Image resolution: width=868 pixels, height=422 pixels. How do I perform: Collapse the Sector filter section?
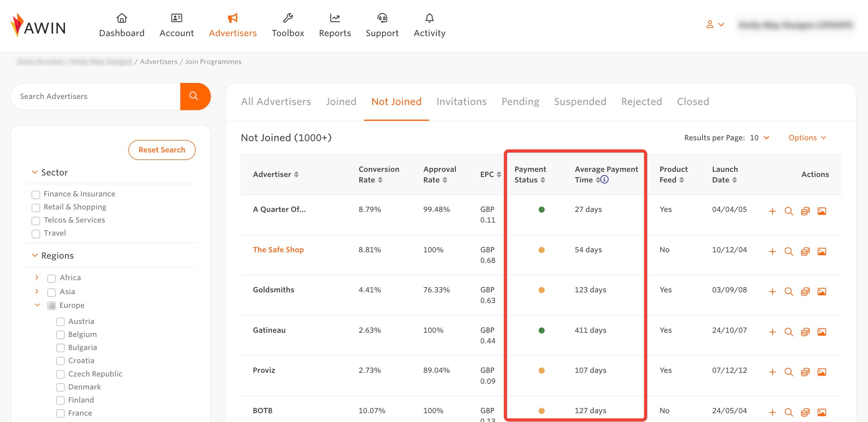tap(35, 172)
